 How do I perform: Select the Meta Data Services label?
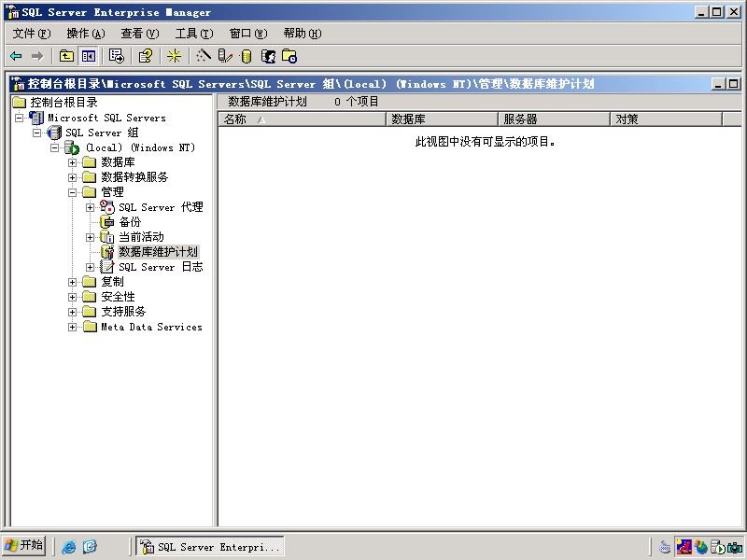151,327
